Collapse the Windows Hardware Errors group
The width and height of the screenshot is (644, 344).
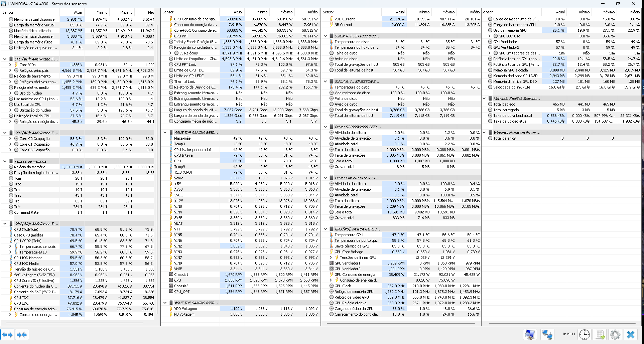[484, 133]
